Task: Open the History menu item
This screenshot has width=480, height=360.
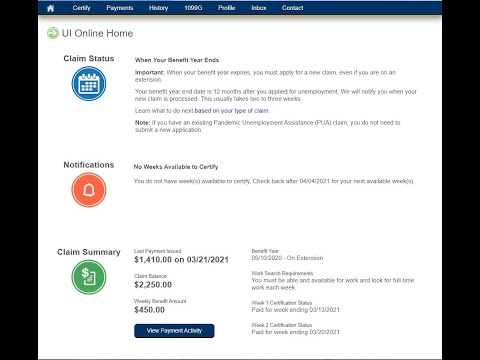Action: point(158,8)
